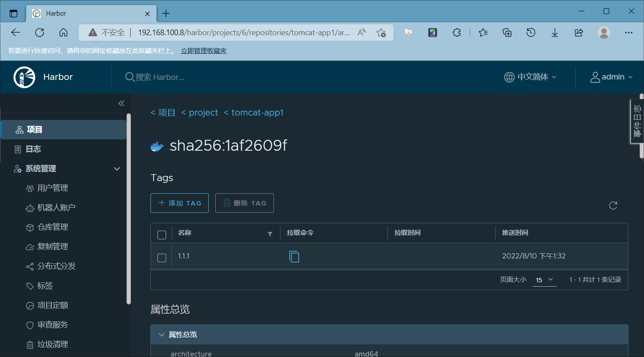Click the Harbor lighthouse logo icon
The height and width of the screenshot is (357, 644).
coord(24,77)
